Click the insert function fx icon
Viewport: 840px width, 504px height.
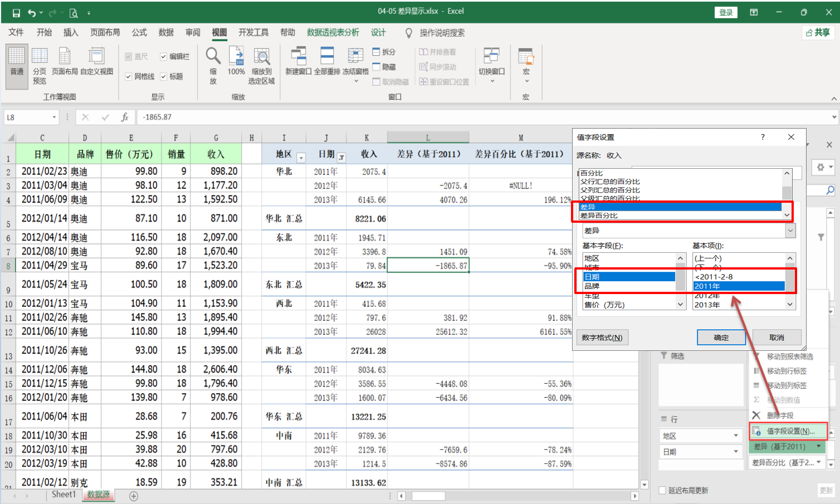(x=125, y=117)
